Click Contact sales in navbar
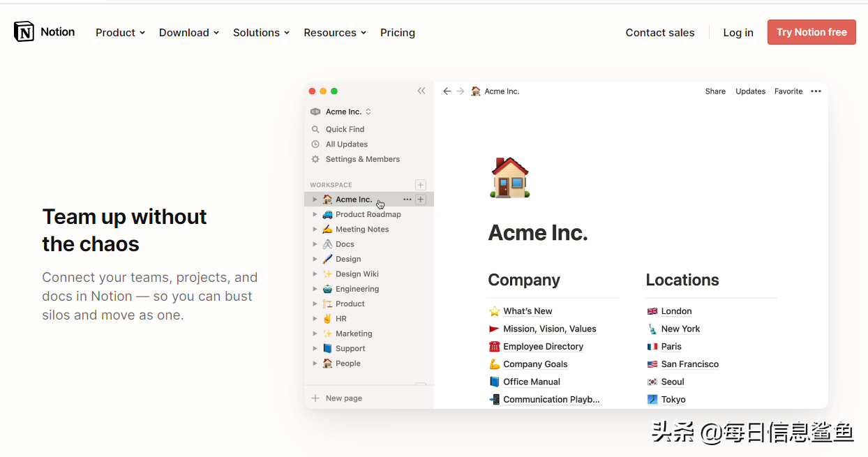Image resolution: width=868 pixels, height=457 pixels. pyautogui.click(x=660, y=32)
